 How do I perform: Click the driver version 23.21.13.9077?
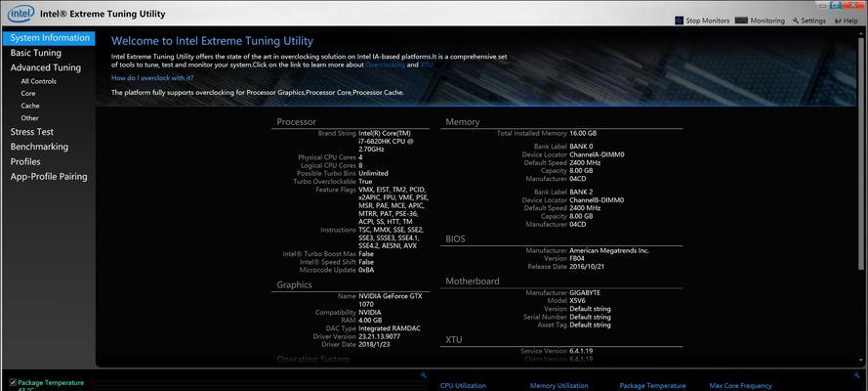click(x=379, y=336)
